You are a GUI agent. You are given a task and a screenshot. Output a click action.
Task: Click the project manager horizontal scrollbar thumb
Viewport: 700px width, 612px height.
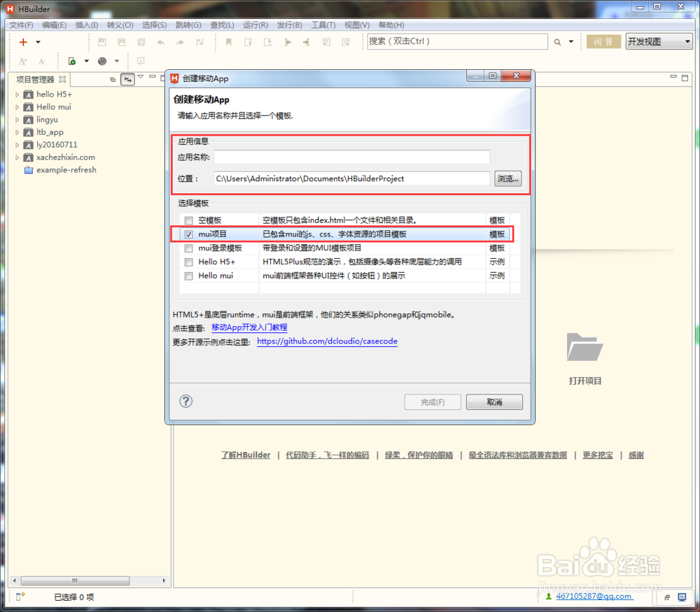[75, 581]
